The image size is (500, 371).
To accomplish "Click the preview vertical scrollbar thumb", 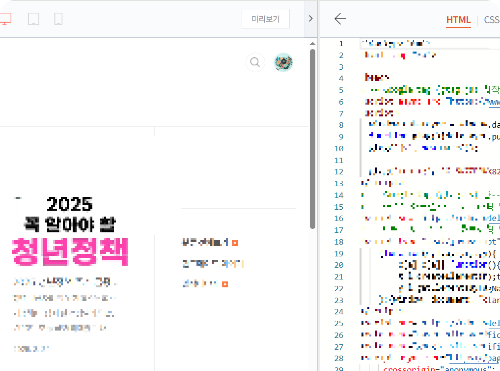I will 312,139.
